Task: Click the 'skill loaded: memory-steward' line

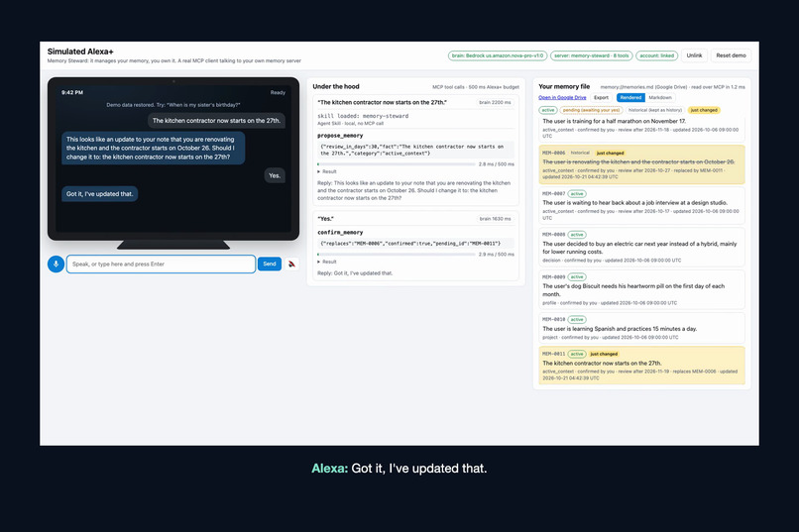Action: point(363,116)
